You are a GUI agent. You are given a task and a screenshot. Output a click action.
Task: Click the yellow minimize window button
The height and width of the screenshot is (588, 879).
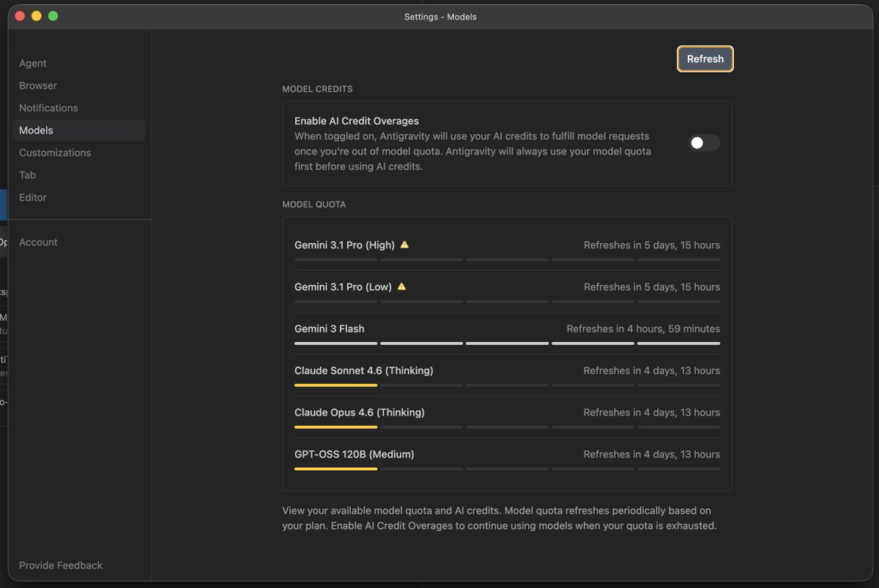point(36,16)
